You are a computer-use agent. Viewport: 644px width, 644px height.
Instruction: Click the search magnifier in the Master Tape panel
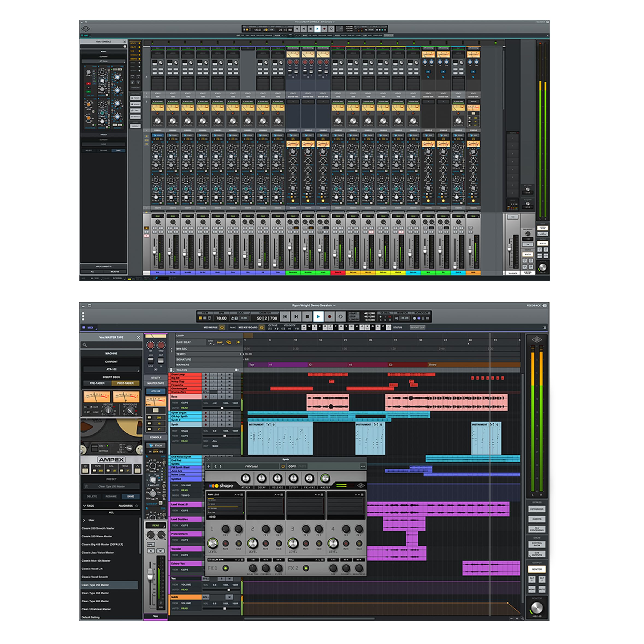pyautogui.click(x=85, y=345)
